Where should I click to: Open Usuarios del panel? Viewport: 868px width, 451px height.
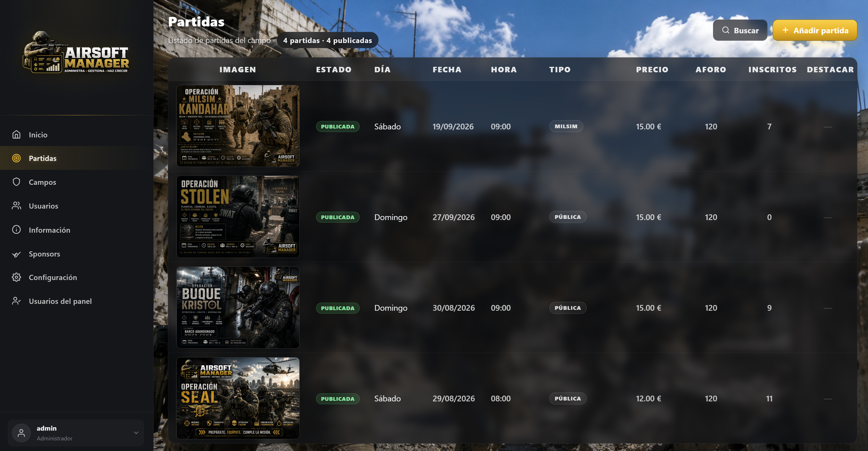point(77,301)
